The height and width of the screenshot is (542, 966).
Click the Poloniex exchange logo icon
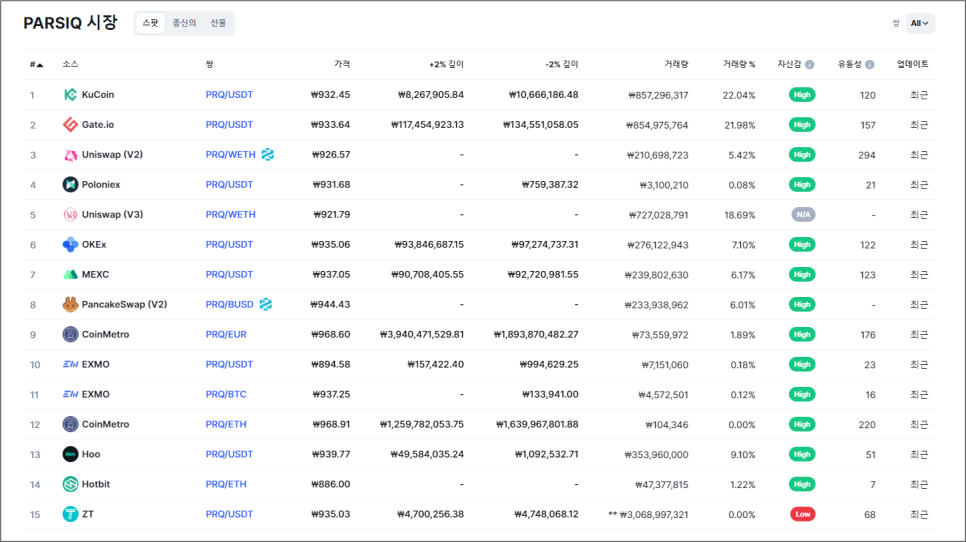(x=70, y=184)
